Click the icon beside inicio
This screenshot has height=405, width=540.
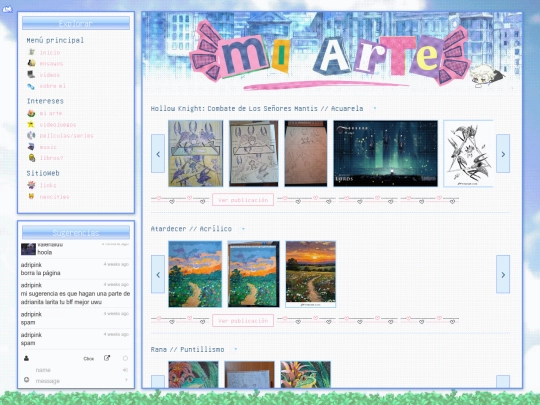pos(31,52)
